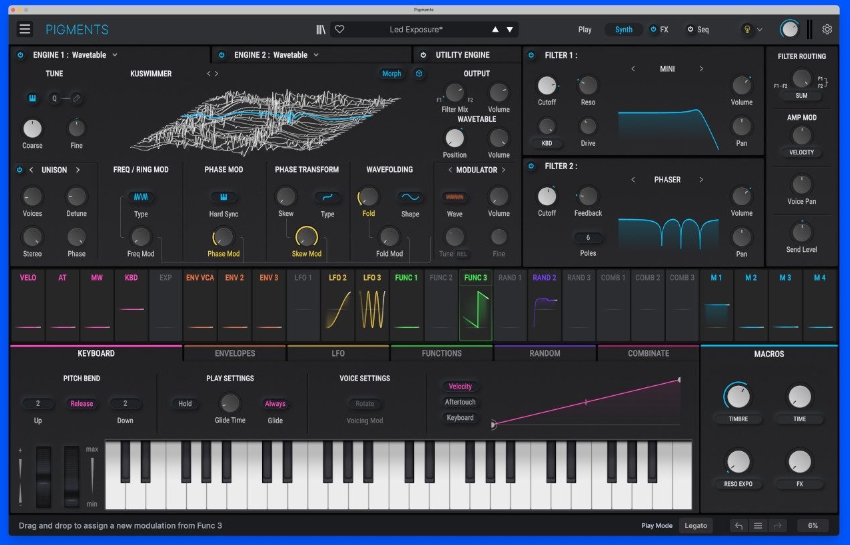Click the Filter 2 Poles value field
The height and width of the screenshot is (545, 850).
(588, 238)
